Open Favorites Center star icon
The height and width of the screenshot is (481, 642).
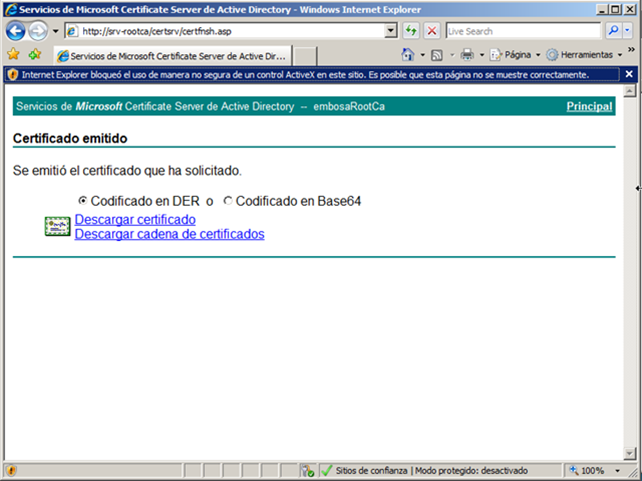tap(14, 54)
